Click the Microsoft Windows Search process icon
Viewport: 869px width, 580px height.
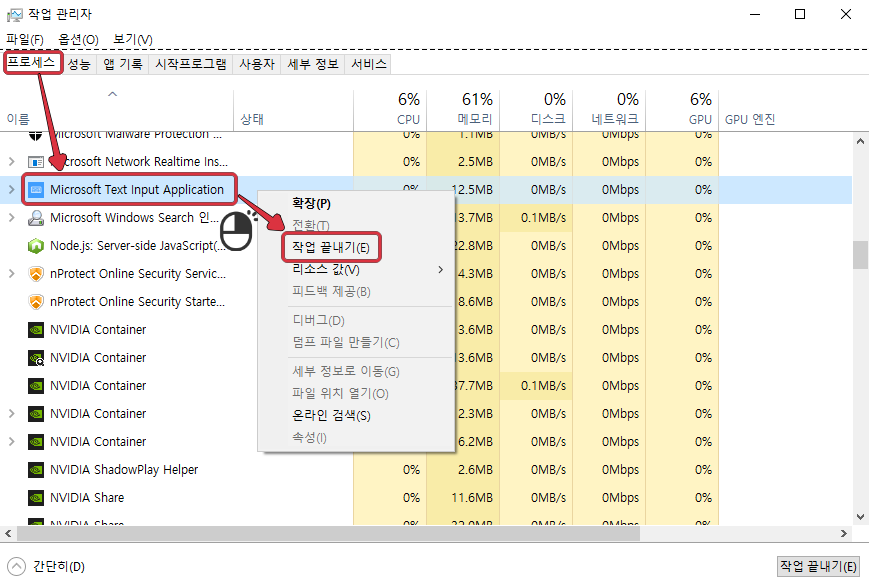tap(34, 217)
